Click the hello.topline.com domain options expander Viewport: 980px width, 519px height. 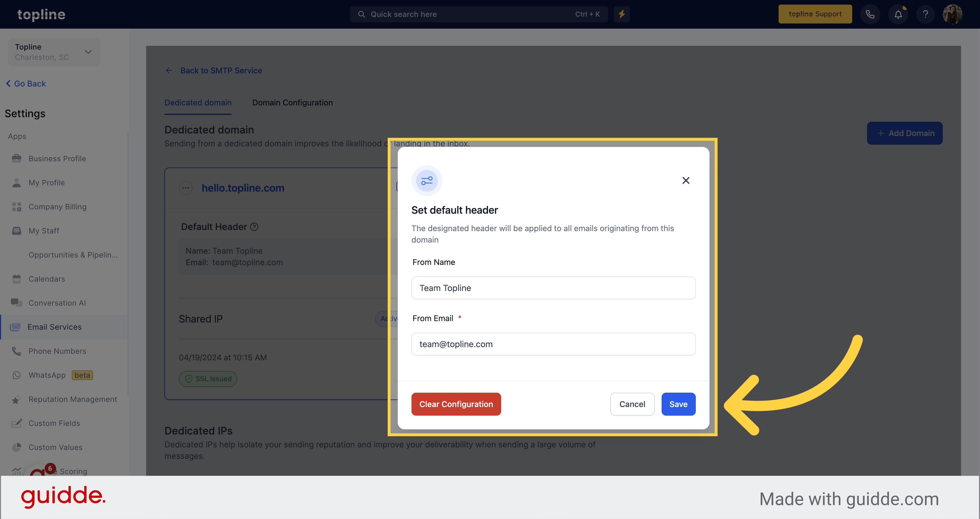coord(187,187)
